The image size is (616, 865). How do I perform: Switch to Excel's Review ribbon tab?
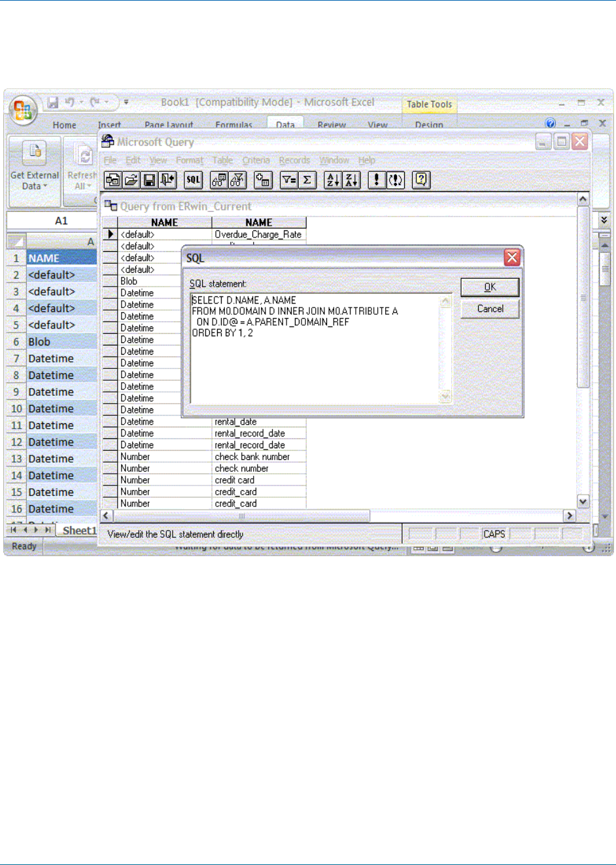pyautogui.click(x=332, y=124)
